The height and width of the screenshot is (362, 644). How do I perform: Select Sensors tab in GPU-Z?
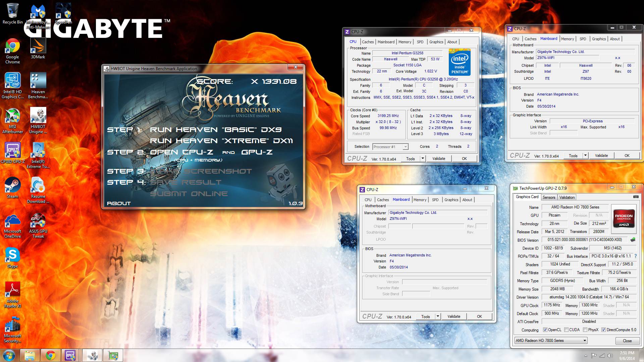coord(549,197)
